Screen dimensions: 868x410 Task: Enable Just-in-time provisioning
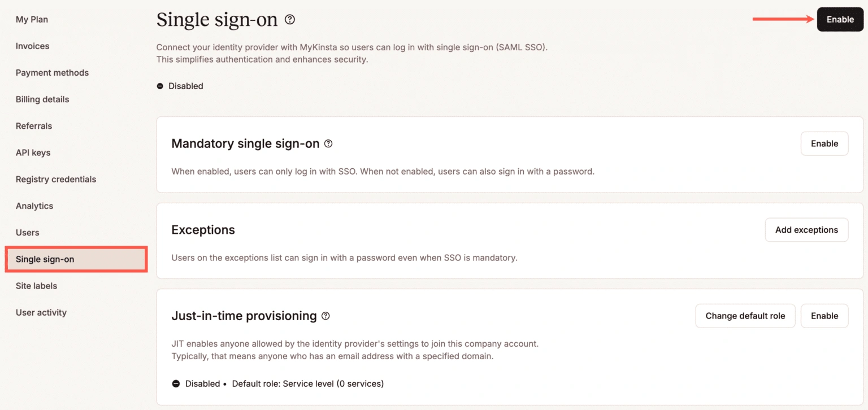824,316
